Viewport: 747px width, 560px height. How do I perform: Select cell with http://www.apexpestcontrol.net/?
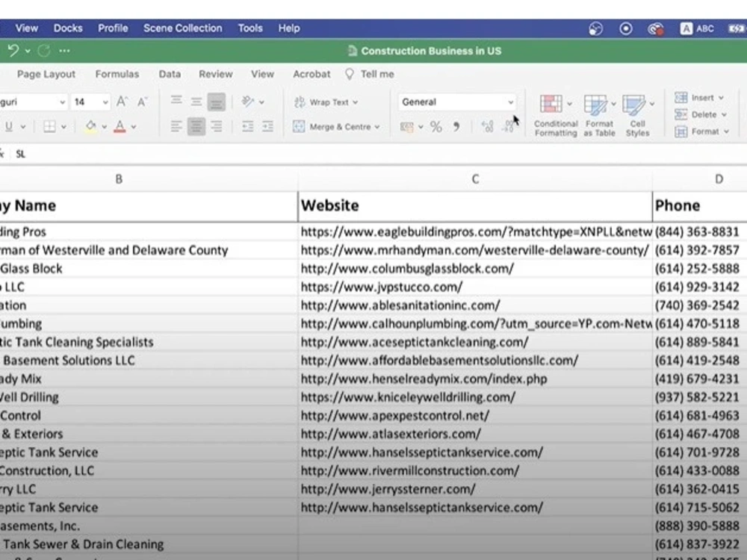point(475,415)
